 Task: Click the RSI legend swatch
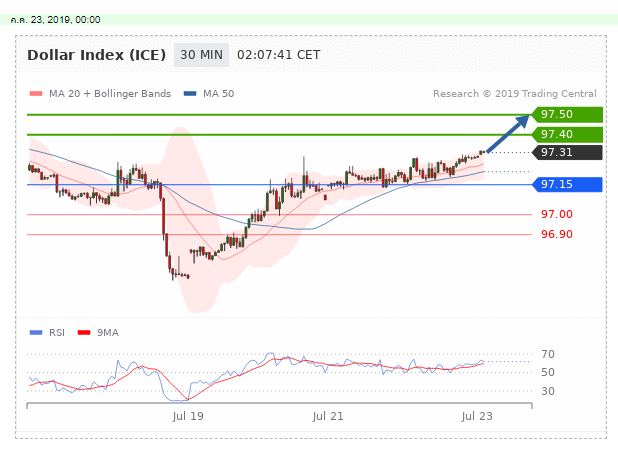point(36,333)
